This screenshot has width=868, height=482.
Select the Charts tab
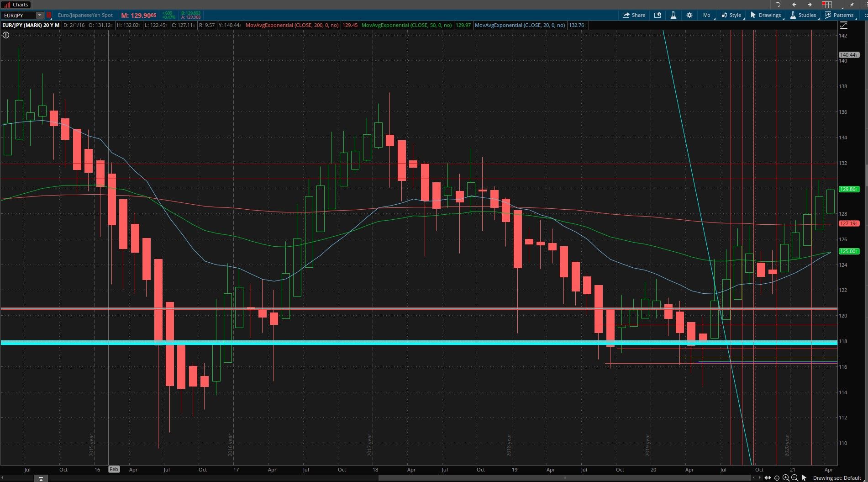[x=16, y=5]
